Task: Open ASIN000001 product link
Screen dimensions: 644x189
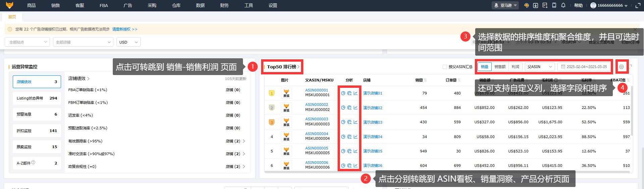Action: 316,90
